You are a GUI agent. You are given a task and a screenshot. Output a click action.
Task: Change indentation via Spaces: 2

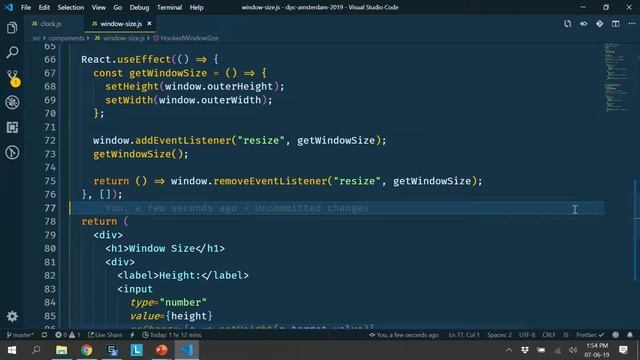tap(499, 335)
